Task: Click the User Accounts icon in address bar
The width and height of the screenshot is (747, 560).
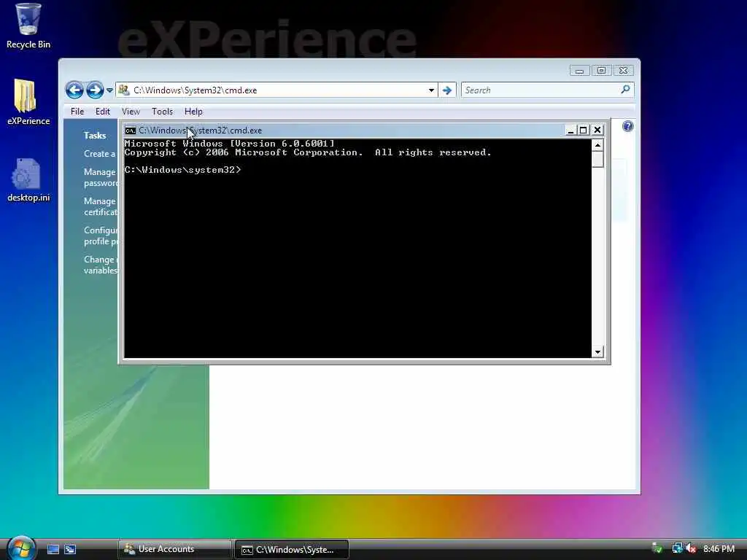Action: click(124, 90)
